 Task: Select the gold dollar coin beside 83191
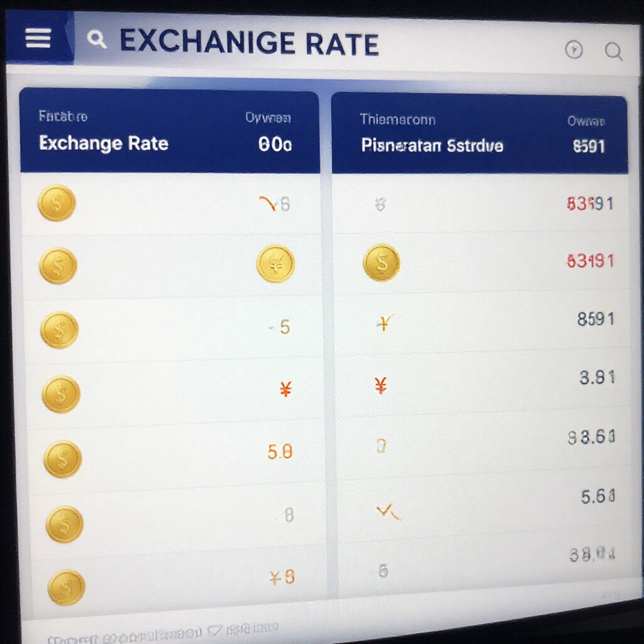(382, 262)
